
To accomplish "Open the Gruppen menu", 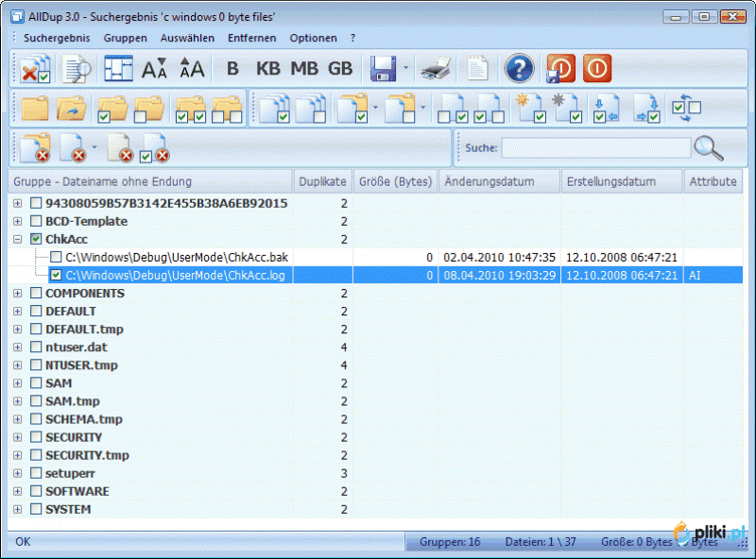I will (x=125, y=38).
